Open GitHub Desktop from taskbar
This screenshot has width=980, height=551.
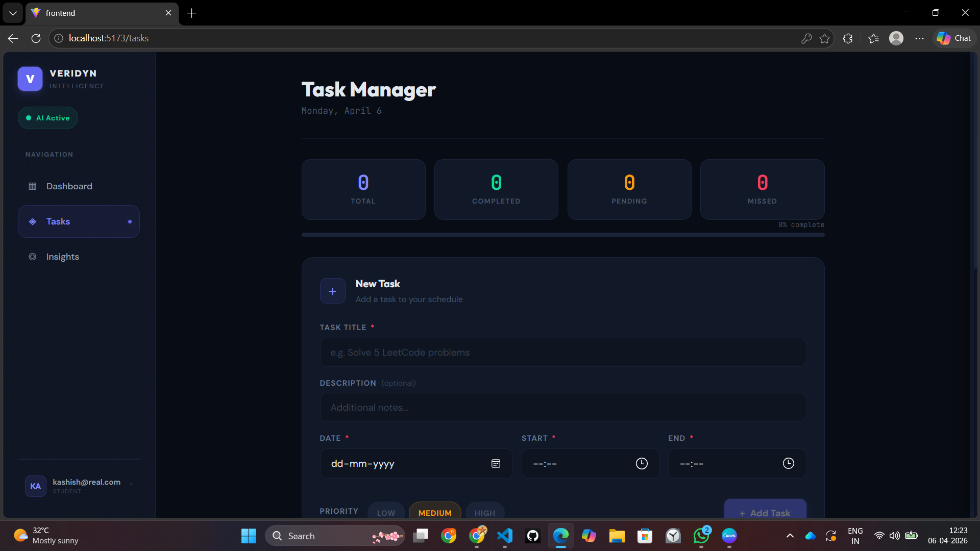pyautogui.click(x=533, y=536)
